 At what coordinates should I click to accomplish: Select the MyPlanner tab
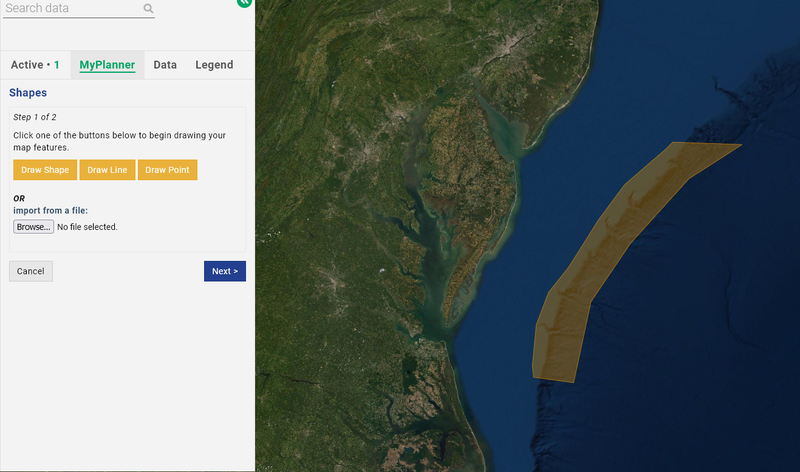pyautogui.click(x=107, y=65)
